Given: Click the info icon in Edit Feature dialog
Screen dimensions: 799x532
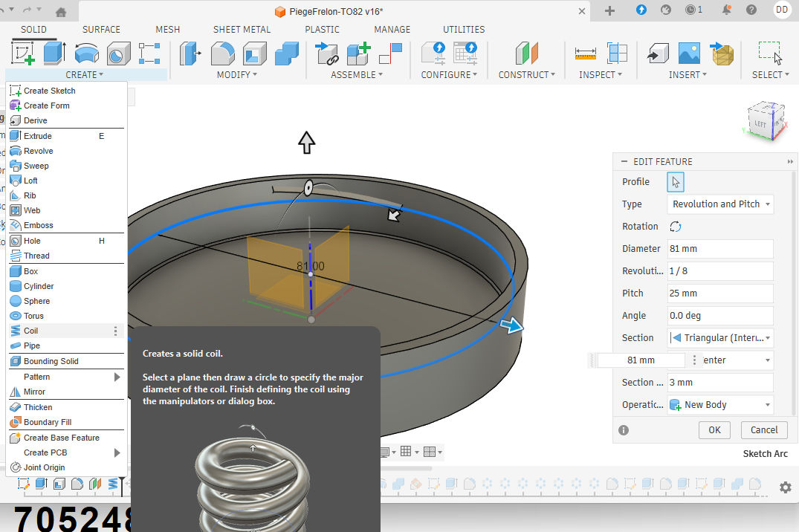Looking at the screenshot, I should (624, 429).
